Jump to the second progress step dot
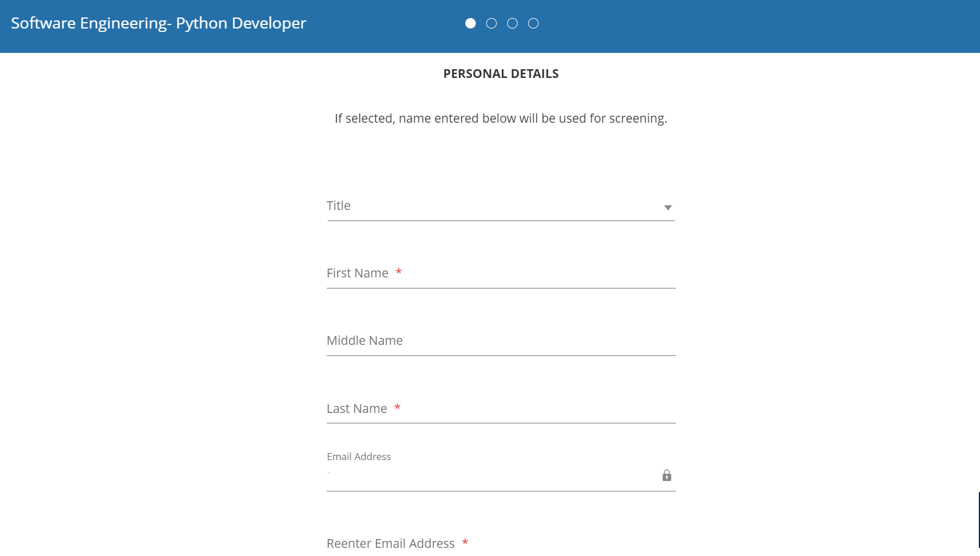 coord(491,23)
